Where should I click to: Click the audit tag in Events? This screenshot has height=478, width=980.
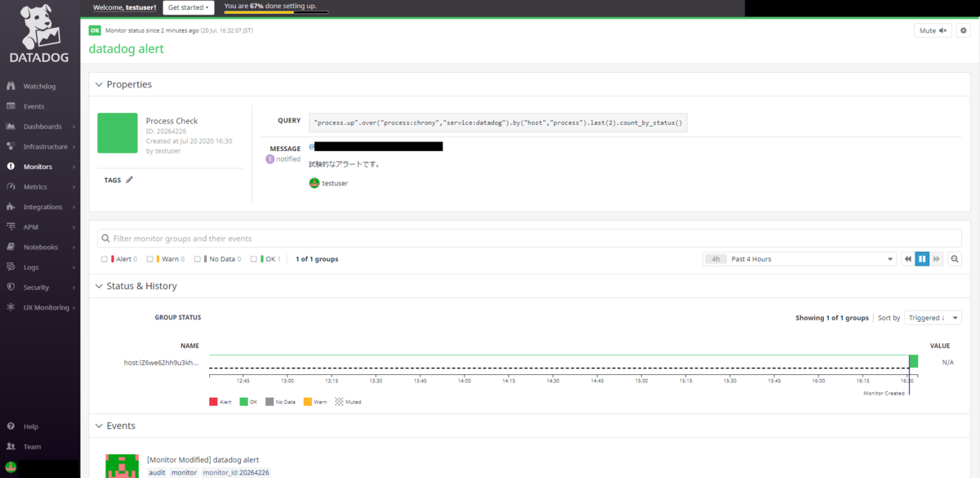click(x=157, y=472)
